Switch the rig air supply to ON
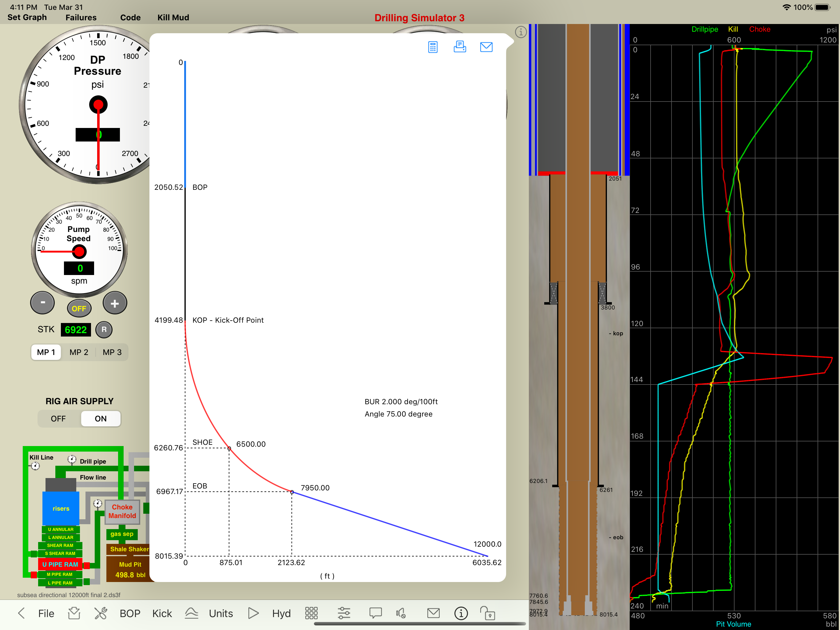The width and height of the screenshot is (840, 630). pos(101,418)
